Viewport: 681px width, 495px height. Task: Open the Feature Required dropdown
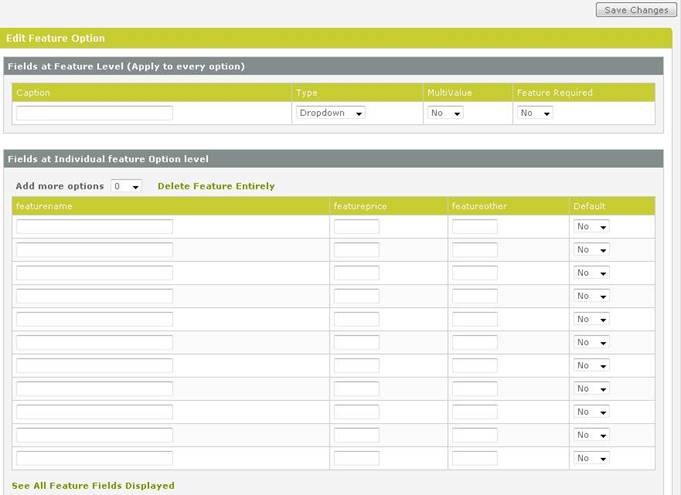pyautogui.click(x=535, y=113)
